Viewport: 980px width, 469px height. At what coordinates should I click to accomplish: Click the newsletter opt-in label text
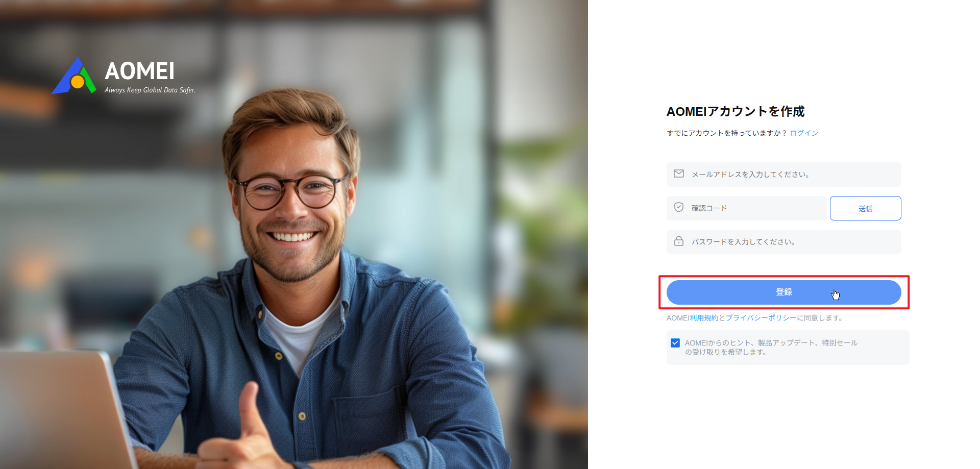(771, 348)
